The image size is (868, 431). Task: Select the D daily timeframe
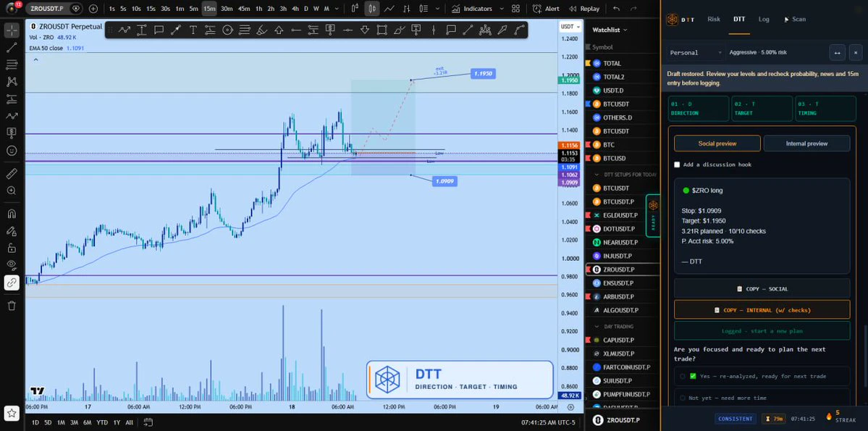pyautogui.click(x=306, y=9)
